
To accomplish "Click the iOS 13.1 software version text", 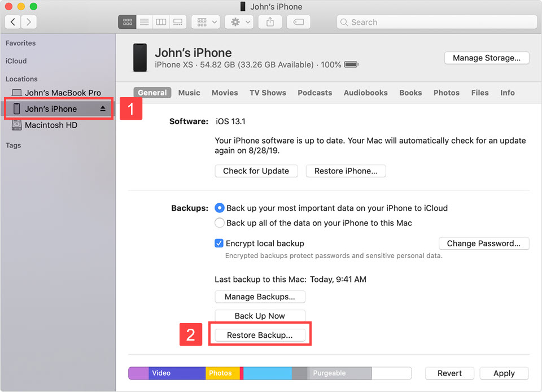I will (x=230, y=121).
